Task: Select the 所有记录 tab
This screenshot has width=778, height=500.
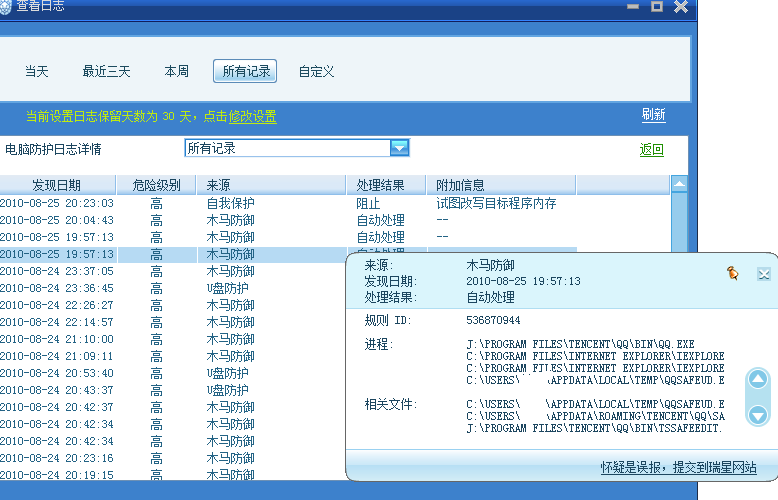Action: [245, 71]
